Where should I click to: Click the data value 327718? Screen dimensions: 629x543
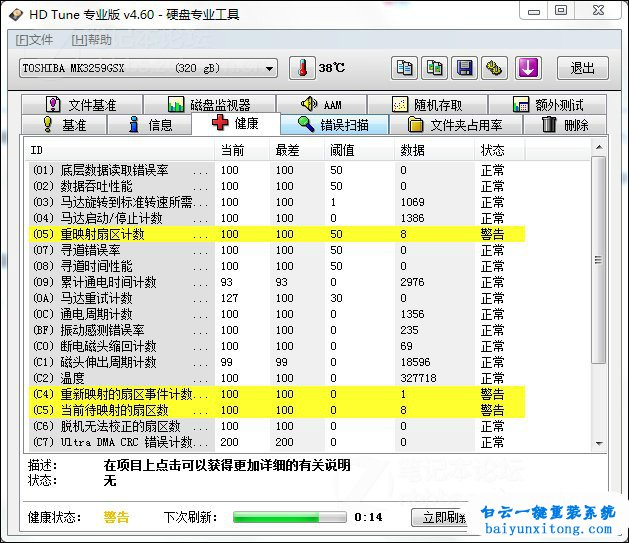(x=418, y=378)
